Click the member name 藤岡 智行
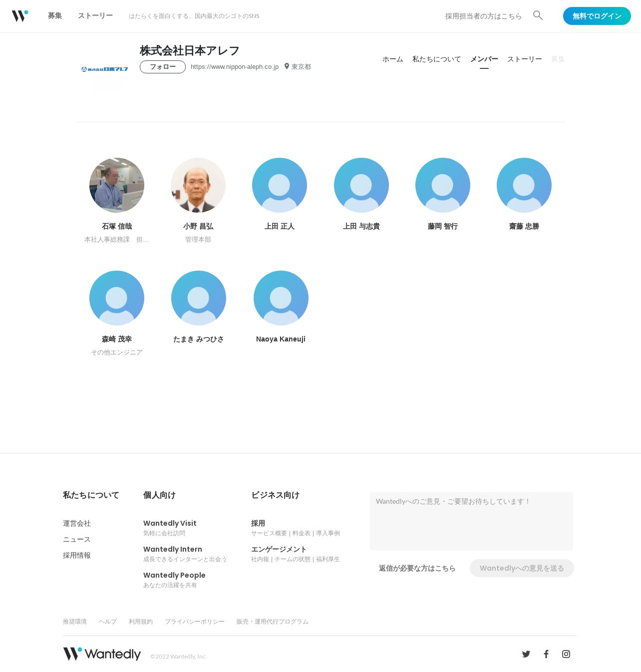Viewport: 641px width, 672px height. (443, 226)
